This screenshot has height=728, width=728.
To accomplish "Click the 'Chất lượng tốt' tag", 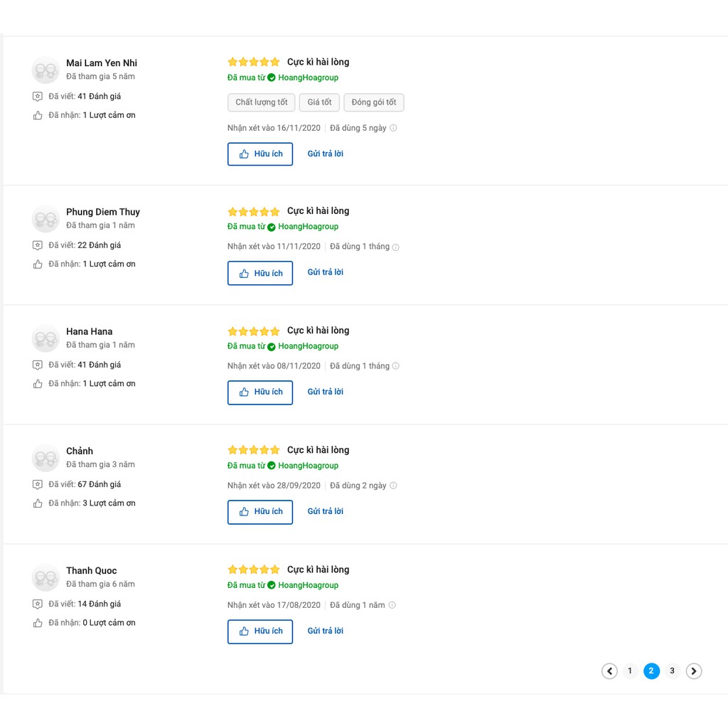I will (x=262, y=102).
